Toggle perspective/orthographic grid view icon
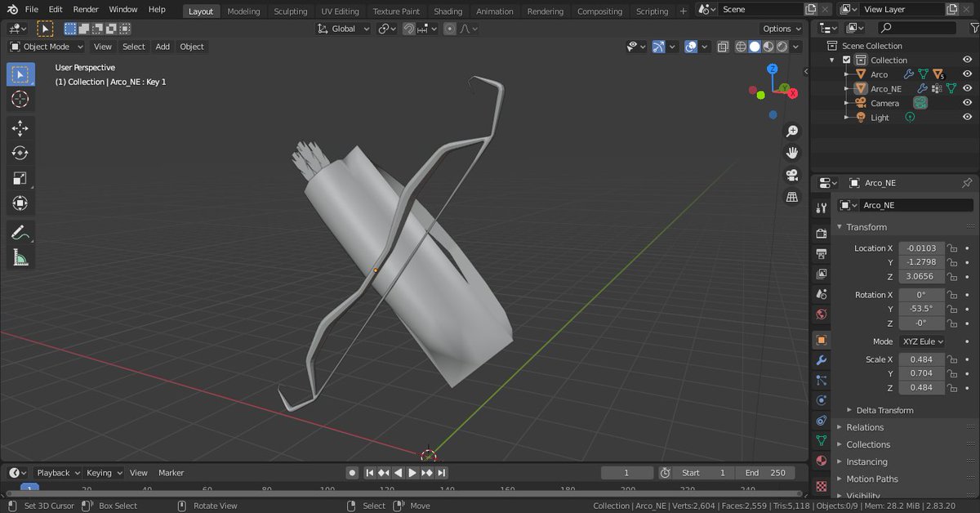 [791, 197]
